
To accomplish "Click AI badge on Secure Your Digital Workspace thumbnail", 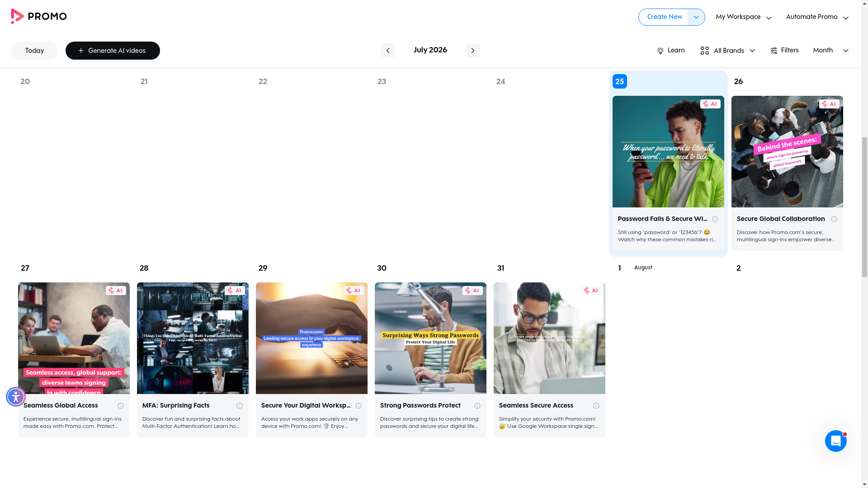I will [354, 291].
